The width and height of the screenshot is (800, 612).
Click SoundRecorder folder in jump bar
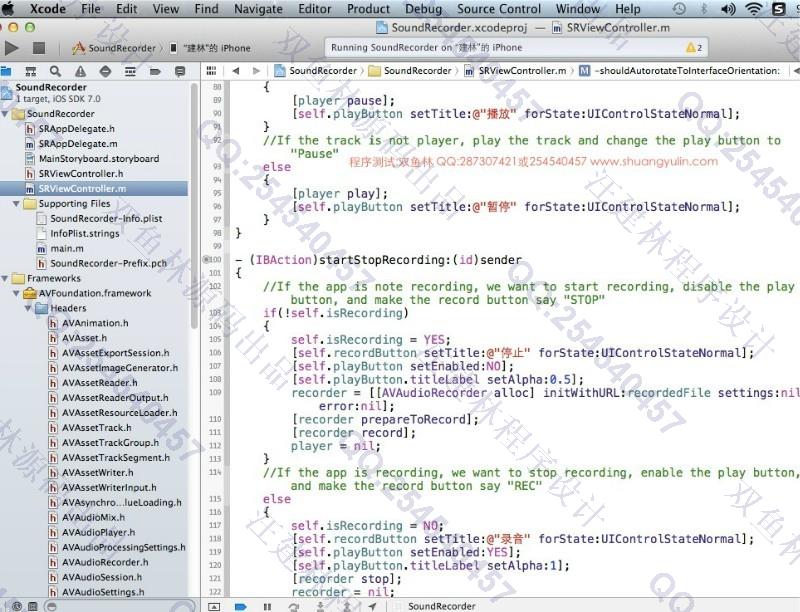coord(411,71)
